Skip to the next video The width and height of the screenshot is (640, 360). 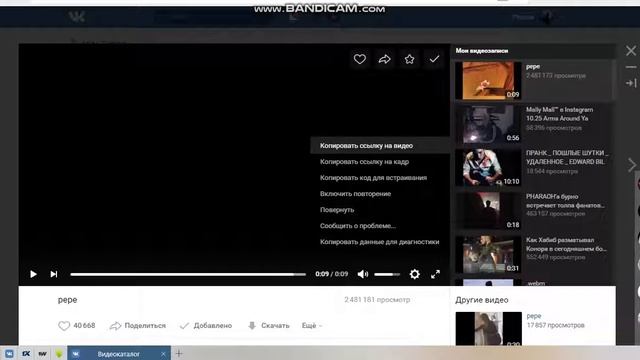click(54, 274)
